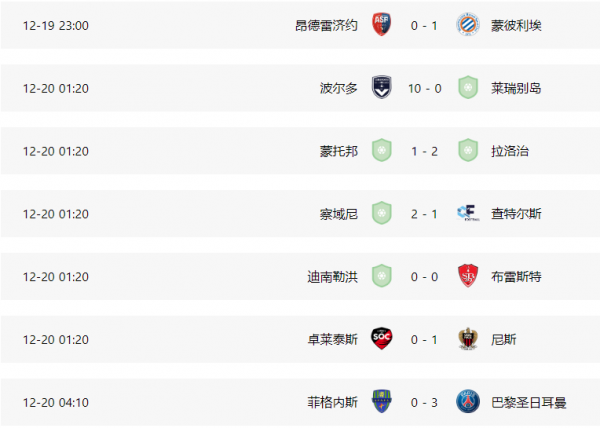Click the 波尔多 team name
Viewport: 600px width, 428px height.
[338, 88]
